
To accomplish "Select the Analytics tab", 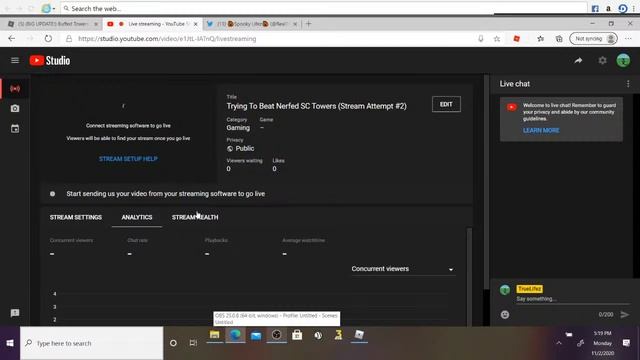I will (x=137, y=217).
